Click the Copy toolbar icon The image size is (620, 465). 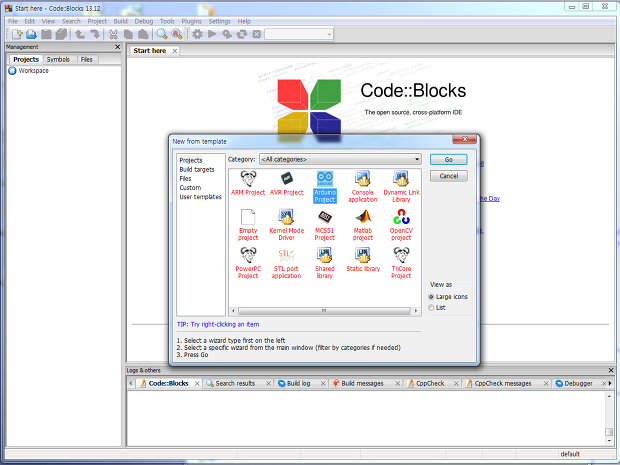128,34
